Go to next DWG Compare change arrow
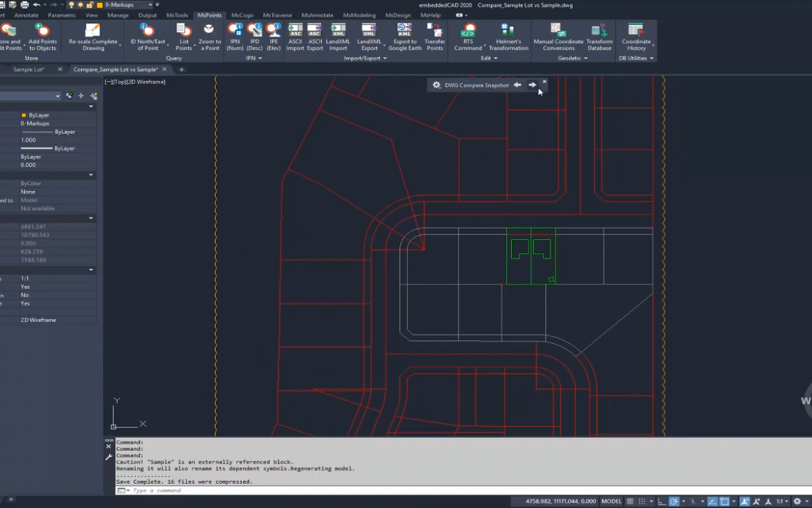The image size is (812, 508). (x=532, y=85)
